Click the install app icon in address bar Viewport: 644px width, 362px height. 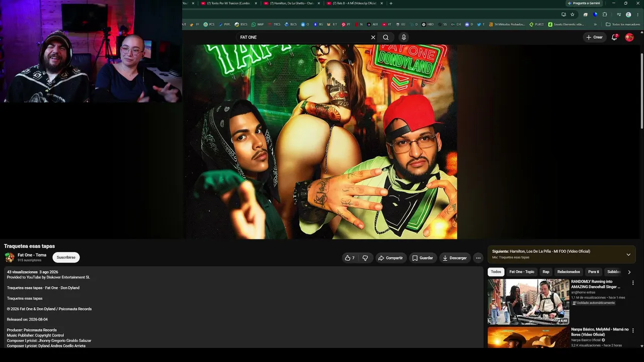563,15
